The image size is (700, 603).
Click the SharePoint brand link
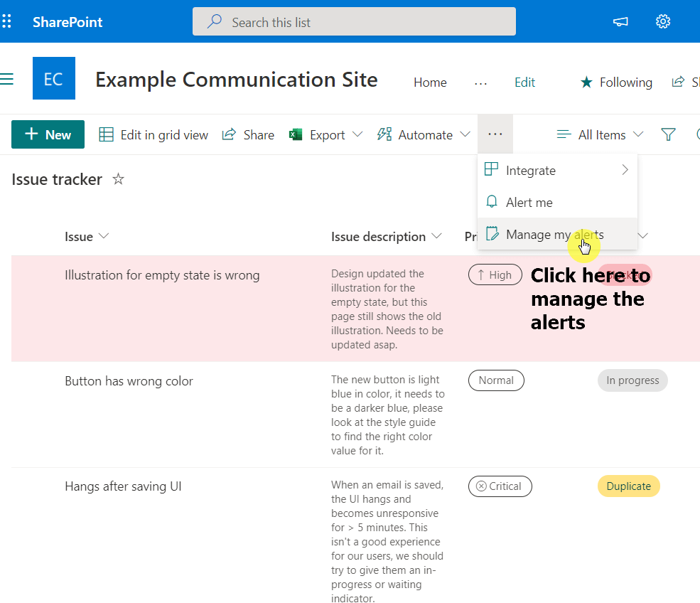pos(68,22)
